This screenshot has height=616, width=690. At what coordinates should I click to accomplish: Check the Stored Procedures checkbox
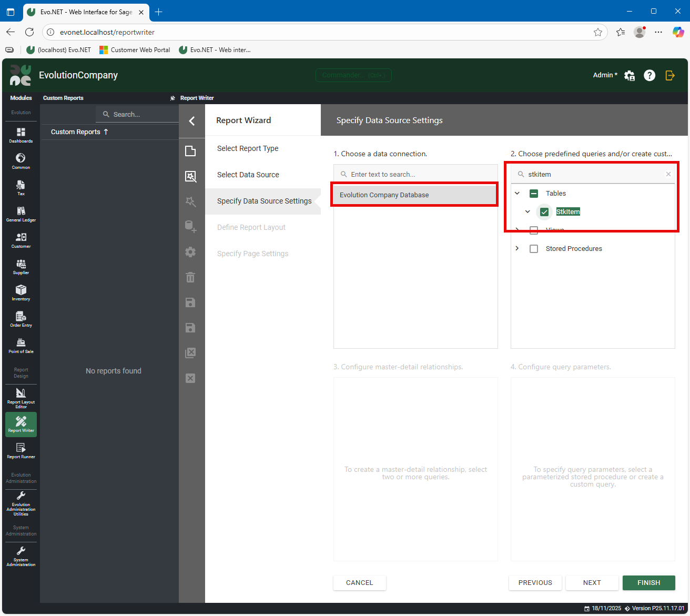point(534,249)
